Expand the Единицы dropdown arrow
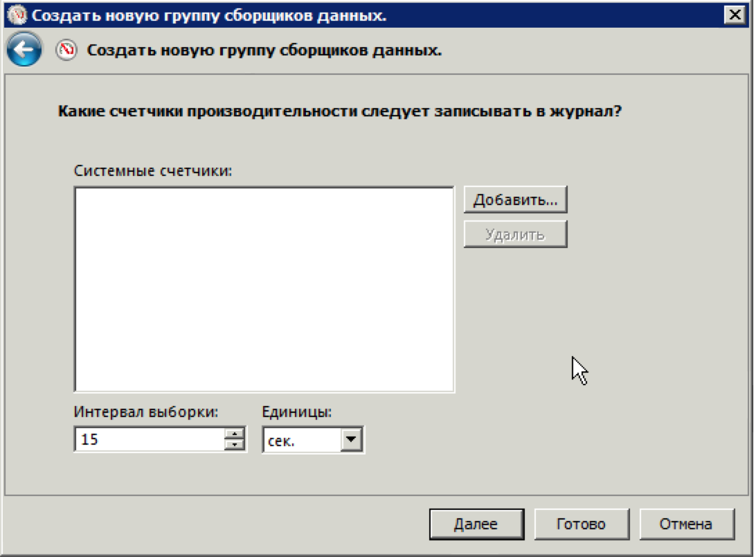The height and width of the screenshot is (557, 756). click(x=352, y=439)
